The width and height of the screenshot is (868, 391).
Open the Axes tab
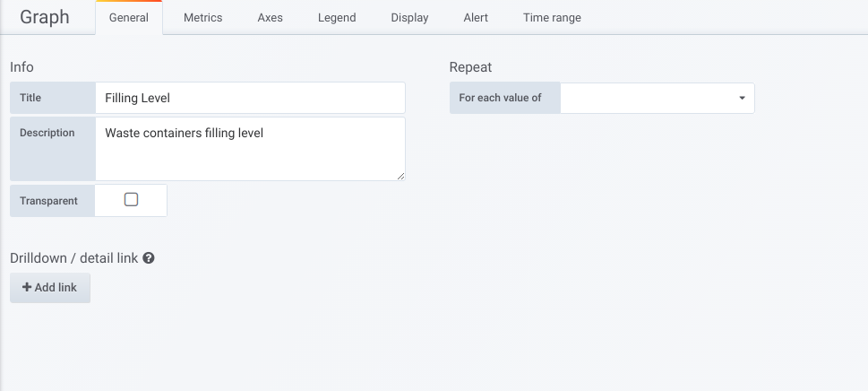270,18
